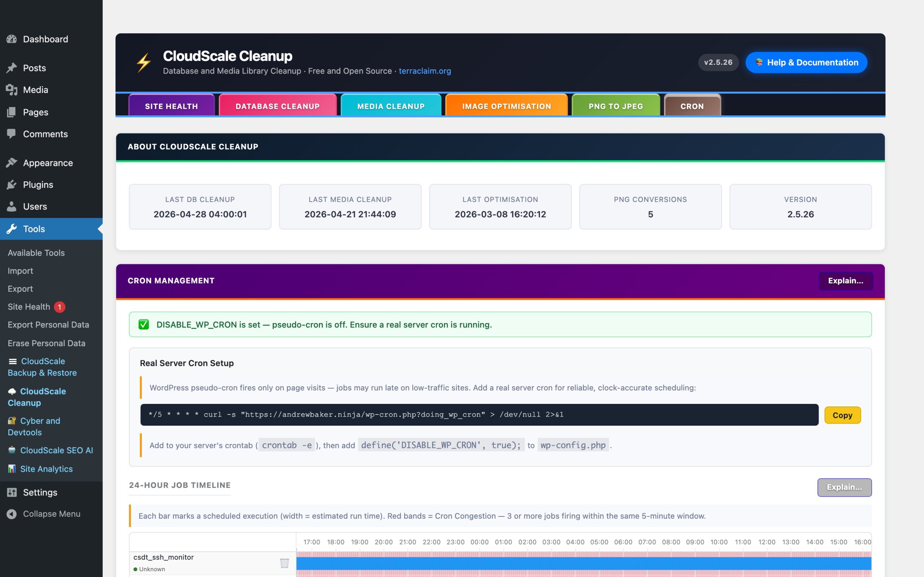Expand the 24-Hour Job Timeline explanation
Viewport: 924px width, 577px height.
click(x=844, y=487)
